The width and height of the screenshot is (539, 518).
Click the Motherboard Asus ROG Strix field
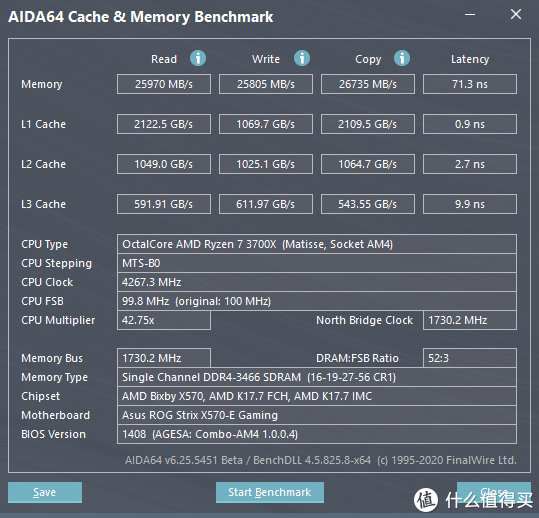point(317,415)
